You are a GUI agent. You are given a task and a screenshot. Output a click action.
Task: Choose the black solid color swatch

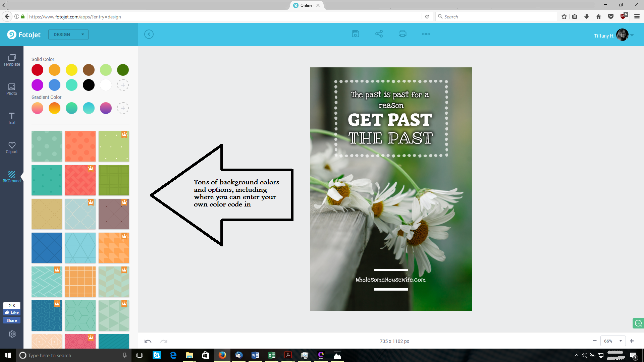[89, 85]
